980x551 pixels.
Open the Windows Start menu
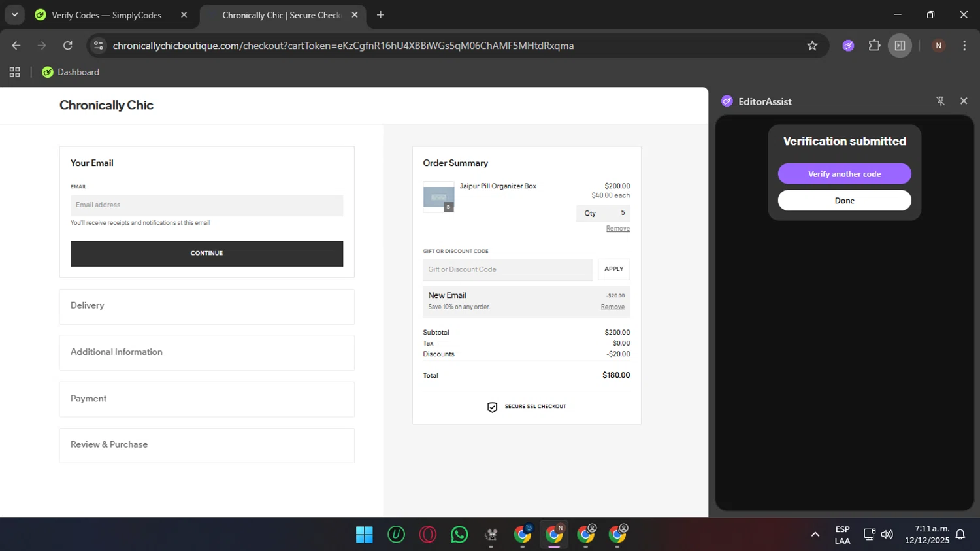[364, 535]
